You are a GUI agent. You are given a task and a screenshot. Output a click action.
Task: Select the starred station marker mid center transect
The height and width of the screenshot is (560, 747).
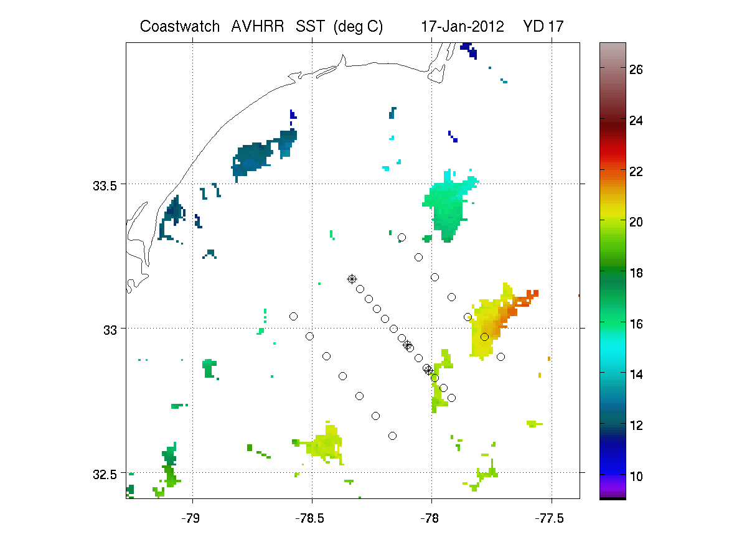[407, 345]
